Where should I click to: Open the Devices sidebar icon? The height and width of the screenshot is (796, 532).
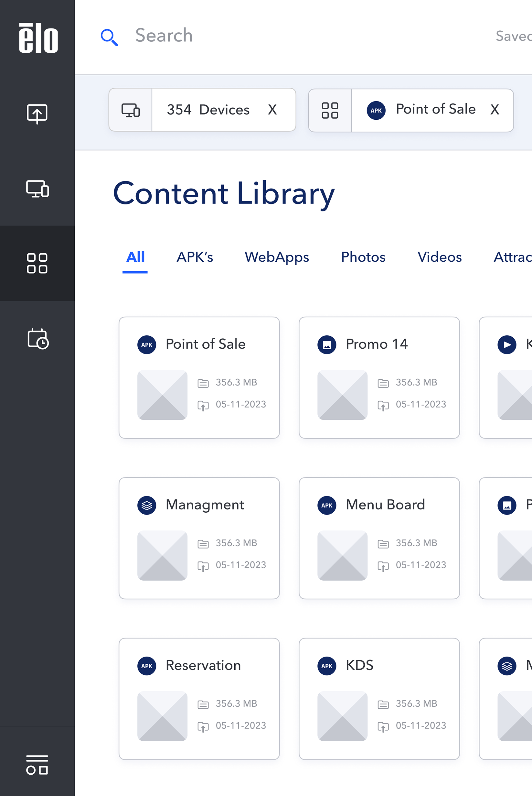[37, 189]
